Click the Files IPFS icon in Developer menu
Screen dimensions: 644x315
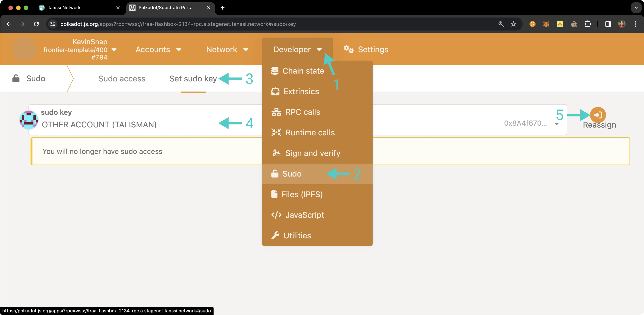(274, 194)
